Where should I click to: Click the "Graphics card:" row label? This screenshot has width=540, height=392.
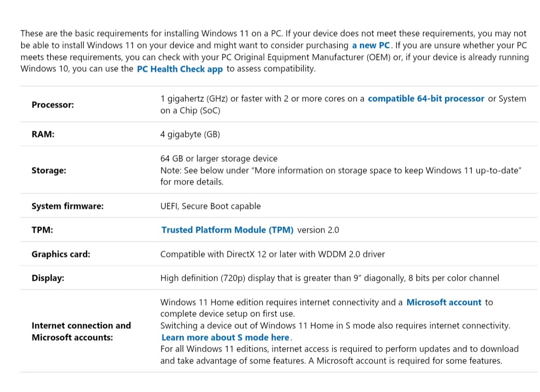point(61,254)
